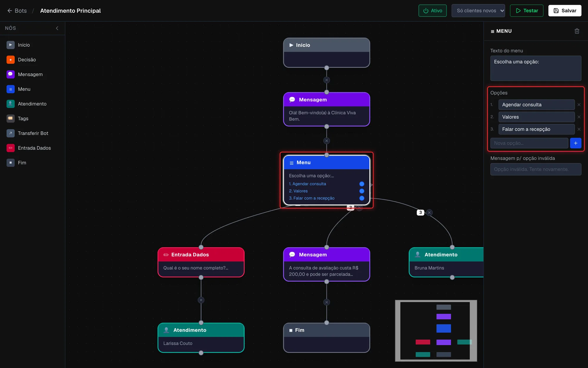The image size is (588, 368).
Task: Edit the Agendar consulta option field
Action: click(537, 105)
